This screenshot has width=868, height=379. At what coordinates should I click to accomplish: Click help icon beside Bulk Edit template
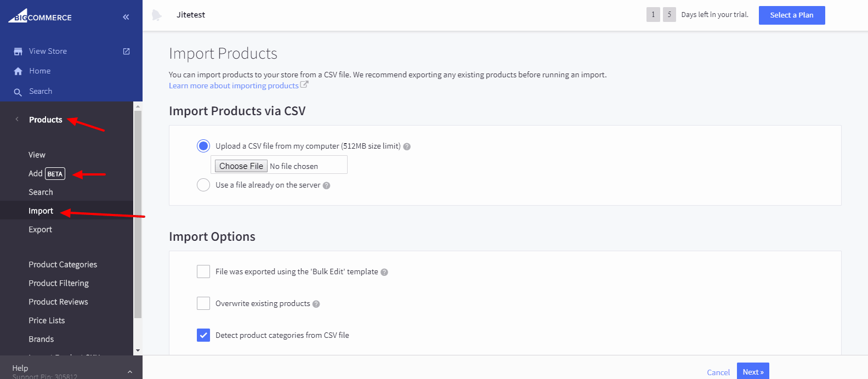[x=384, y=272]
